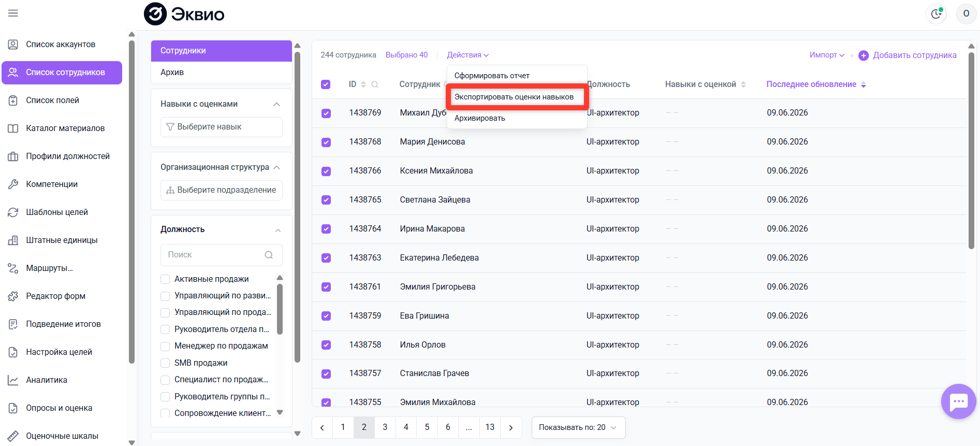The width and height of the screenshot is (980, 446).
Task: Click the Добавить сотрудника link
Action: coord(914,55)
